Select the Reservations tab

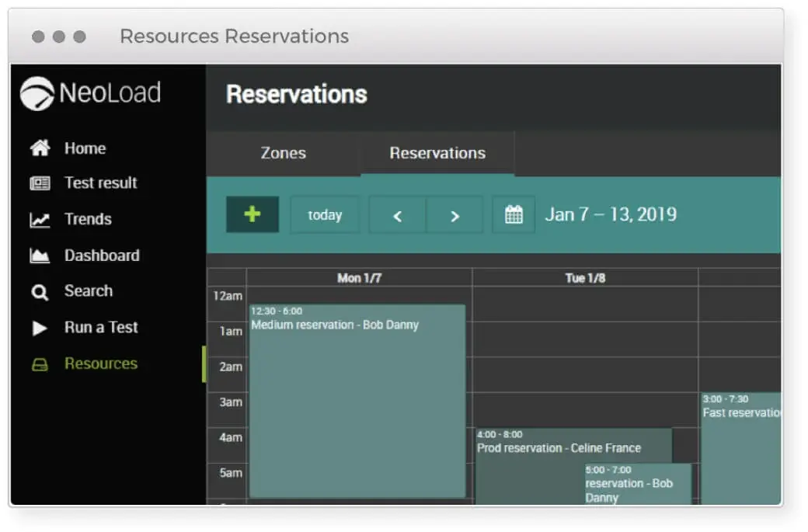click(437, 153)
